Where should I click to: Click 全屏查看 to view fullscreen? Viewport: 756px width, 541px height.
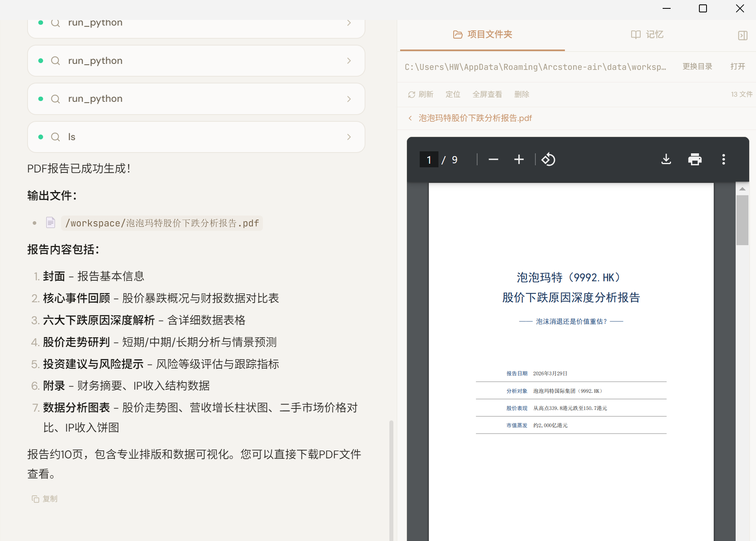(x=488, y=94)
